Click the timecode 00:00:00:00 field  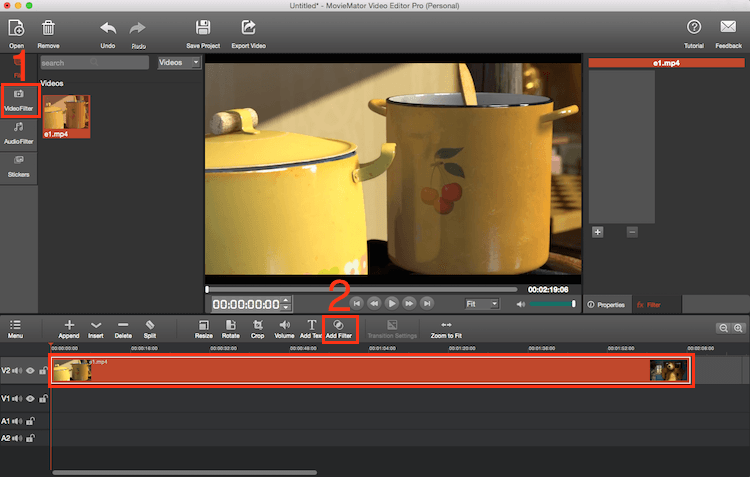click(x=246, y=304)
